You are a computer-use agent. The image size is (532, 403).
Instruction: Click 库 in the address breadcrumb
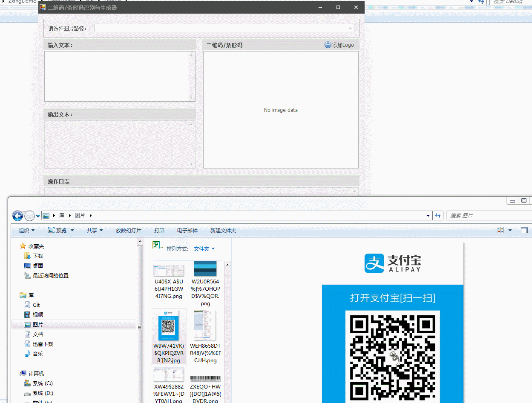click(62, 216)
